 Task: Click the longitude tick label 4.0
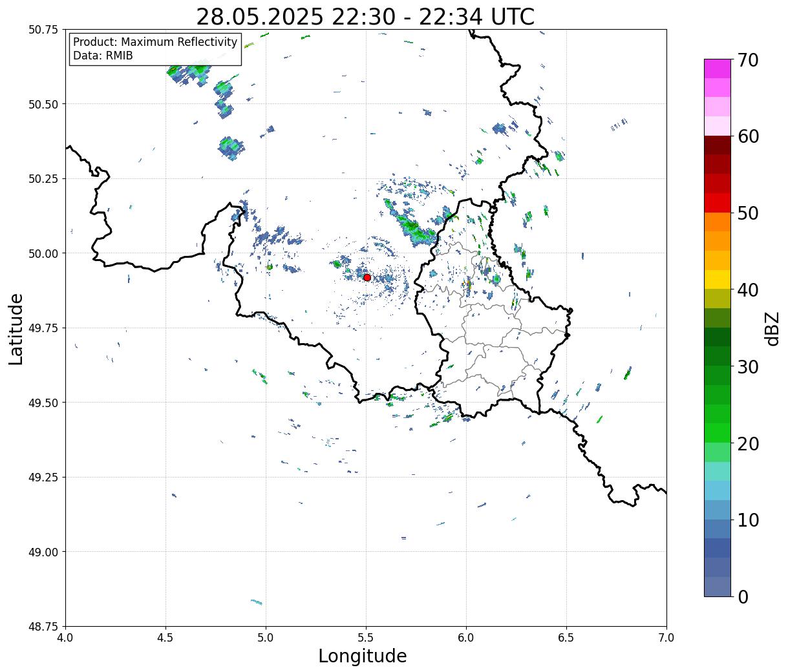pyautogui.click(x=65, y=638)
